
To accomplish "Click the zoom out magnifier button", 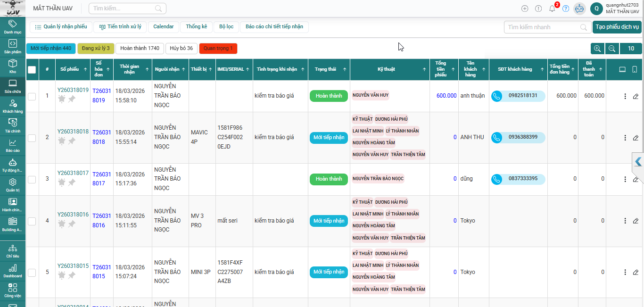I will (611, 48).
